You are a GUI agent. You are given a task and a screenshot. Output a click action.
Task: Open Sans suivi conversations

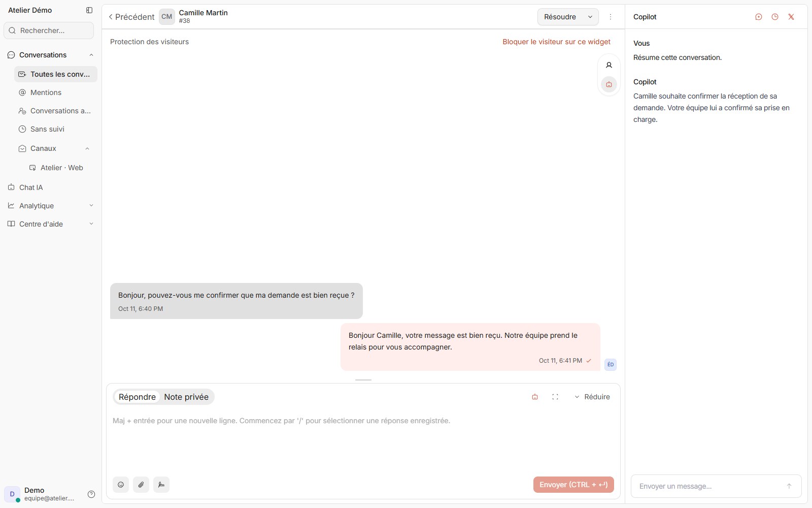click(56, 129)
